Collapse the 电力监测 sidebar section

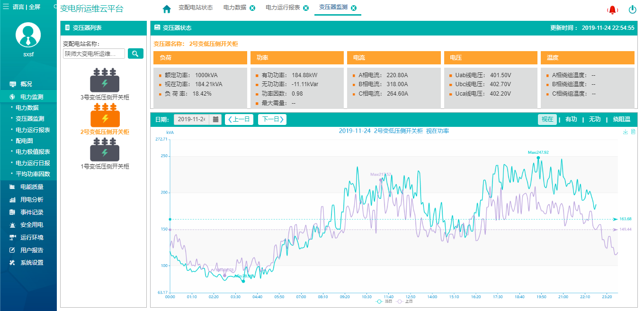pyautogui.click(x=32, y=97)
